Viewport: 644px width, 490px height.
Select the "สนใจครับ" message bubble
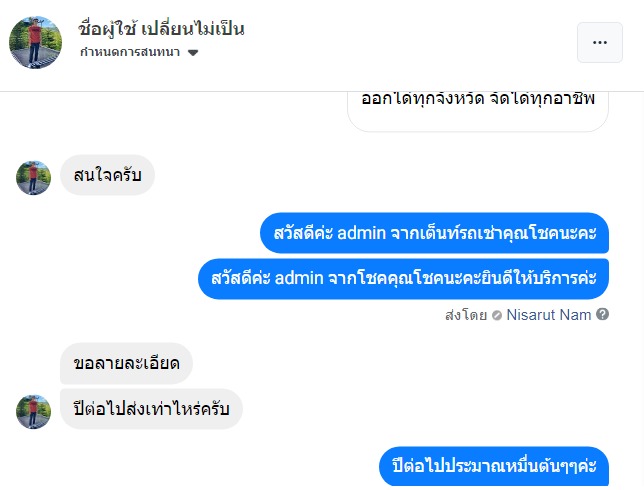click(x=107, y=177)
